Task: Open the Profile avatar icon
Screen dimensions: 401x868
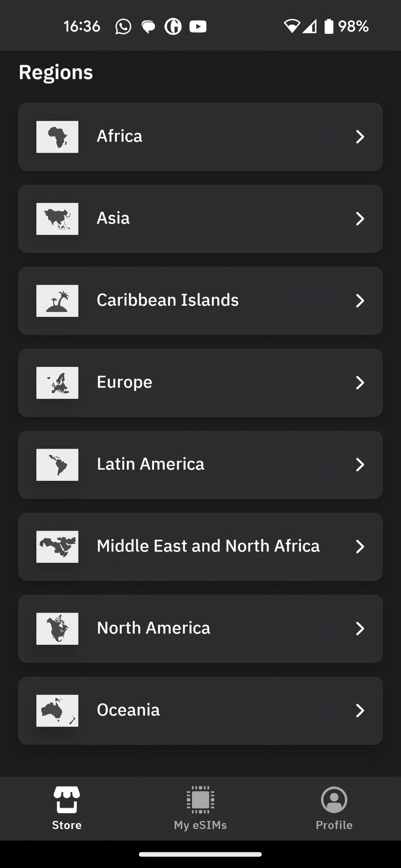Action: [334, 799]
